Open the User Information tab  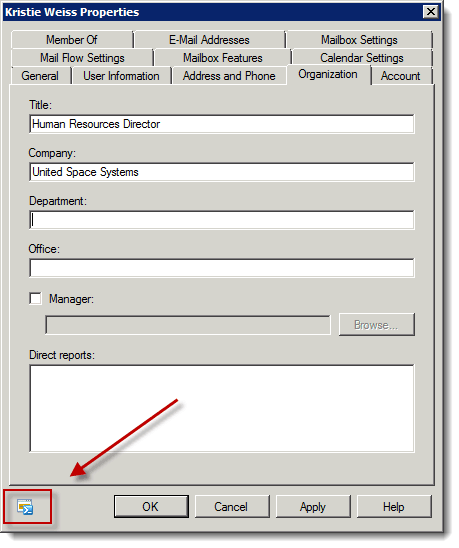(121, 76)
